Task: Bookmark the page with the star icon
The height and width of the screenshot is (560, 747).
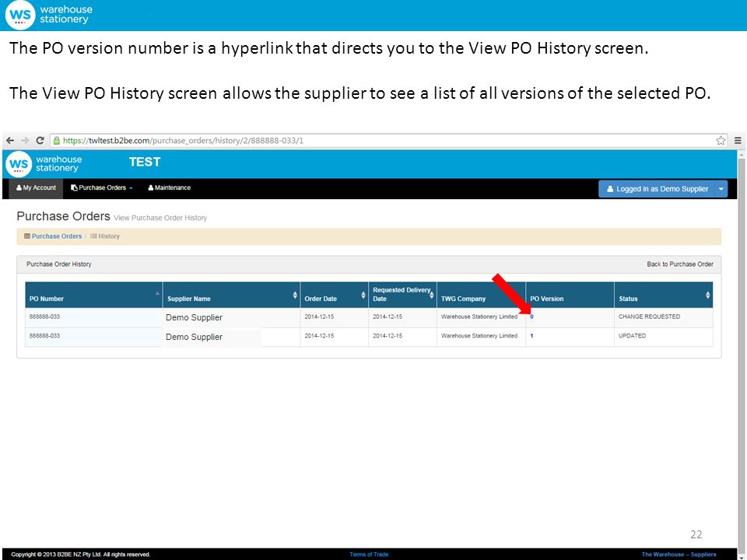Action: (x=721, y=141)
